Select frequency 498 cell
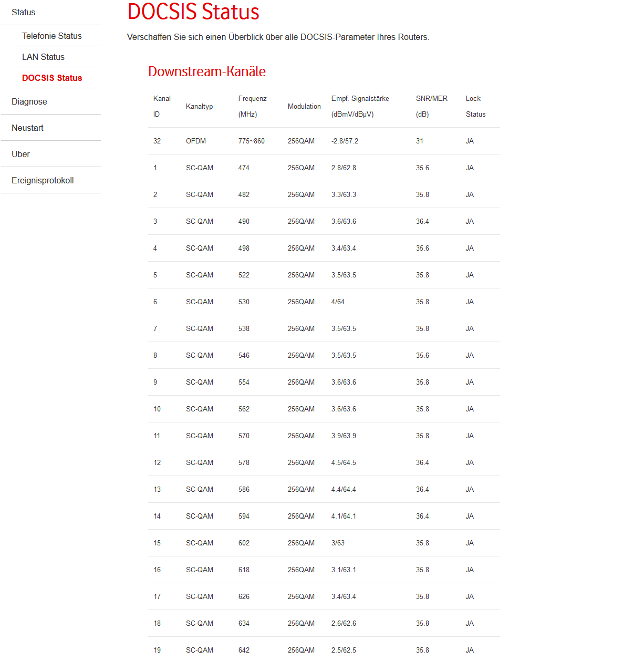The height and width of the screenshot is (661, 644). pyautogui.click(x=244, y=248)
